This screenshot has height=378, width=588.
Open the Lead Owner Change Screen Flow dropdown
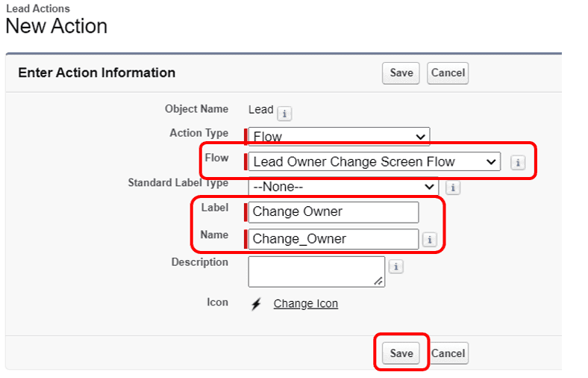[375, 162]
